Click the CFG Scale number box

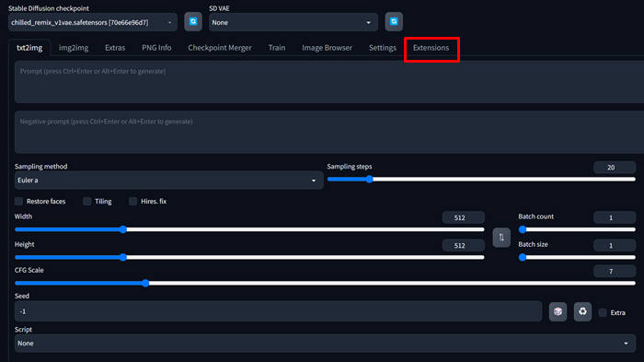click(615, 271)
